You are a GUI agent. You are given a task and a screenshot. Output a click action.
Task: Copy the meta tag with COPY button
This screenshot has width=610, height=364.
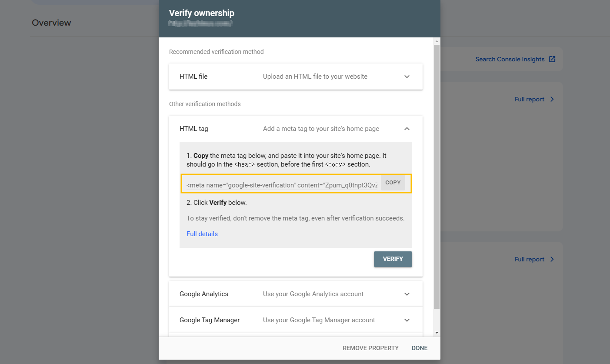[x=393, y=183]
